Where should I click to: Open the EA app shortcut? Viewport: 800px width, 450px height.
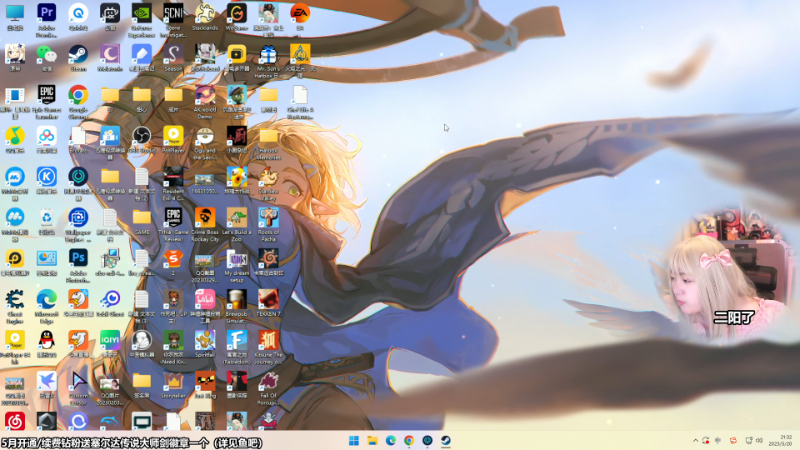click(x=300, y=17)
